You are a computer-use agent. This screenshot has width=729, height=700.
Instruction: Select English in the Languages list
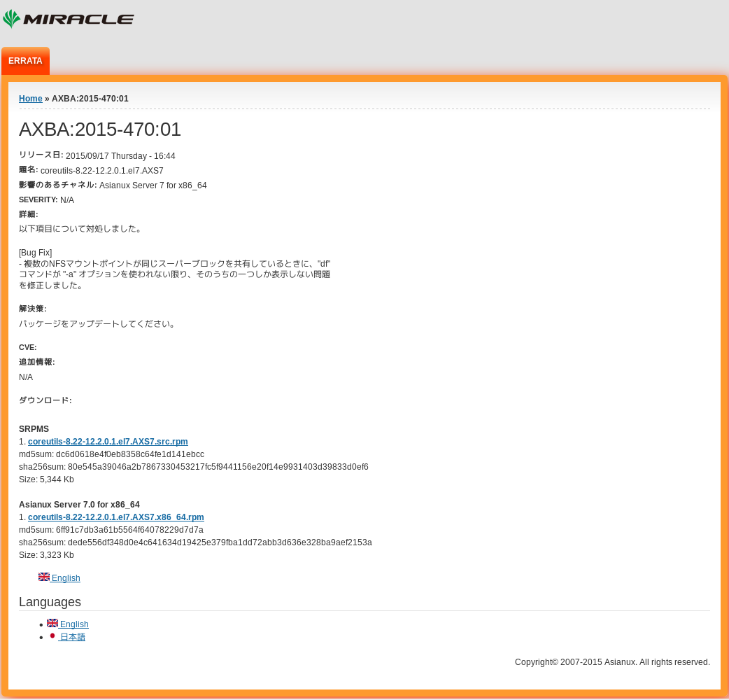74,624
